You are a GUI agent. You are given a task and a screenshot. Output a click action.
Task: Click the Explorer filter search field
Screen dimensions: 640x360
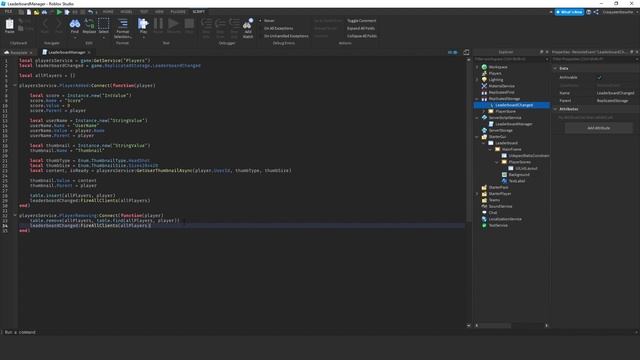pyautogui.click(x=511, y=60)
